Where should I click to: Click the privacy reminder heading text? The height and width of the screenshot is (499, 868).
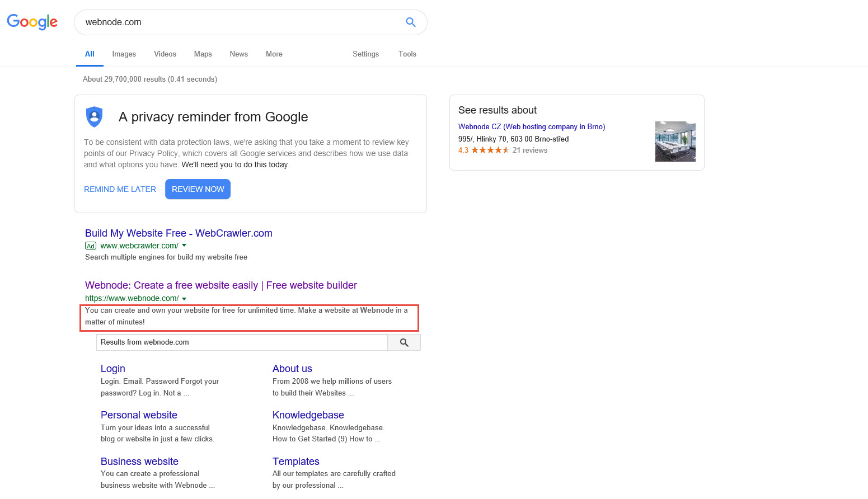point(213,117)
